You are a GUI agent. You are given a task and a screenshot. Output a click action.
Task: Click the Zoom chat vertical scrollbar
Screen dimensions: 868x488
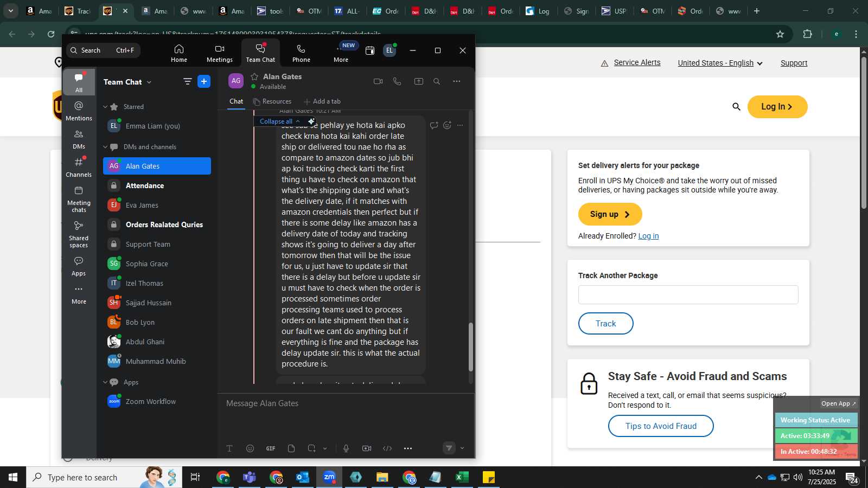pos(471,347)
